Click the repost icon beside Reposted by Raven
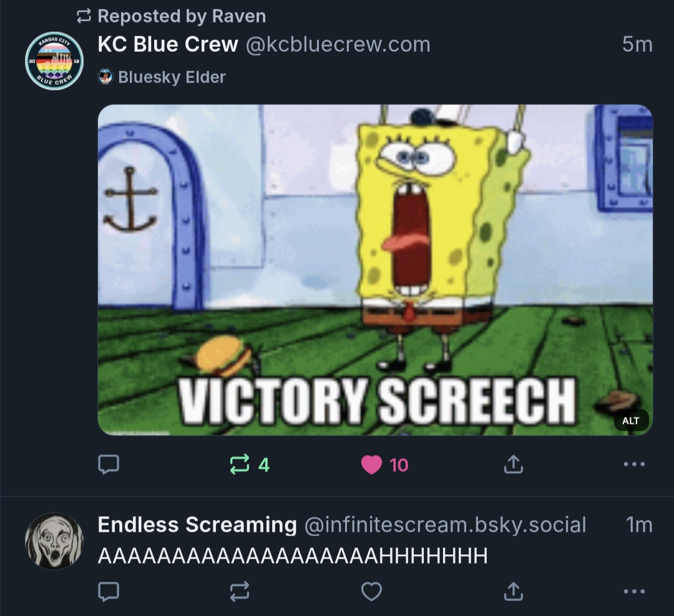 click(x=84, y=16)
